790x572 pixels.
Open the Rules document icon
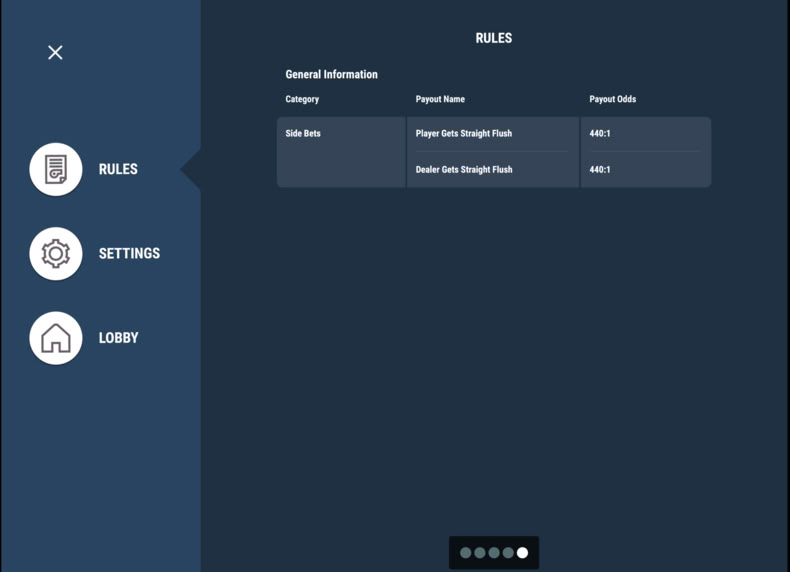[x=56, y=169]
